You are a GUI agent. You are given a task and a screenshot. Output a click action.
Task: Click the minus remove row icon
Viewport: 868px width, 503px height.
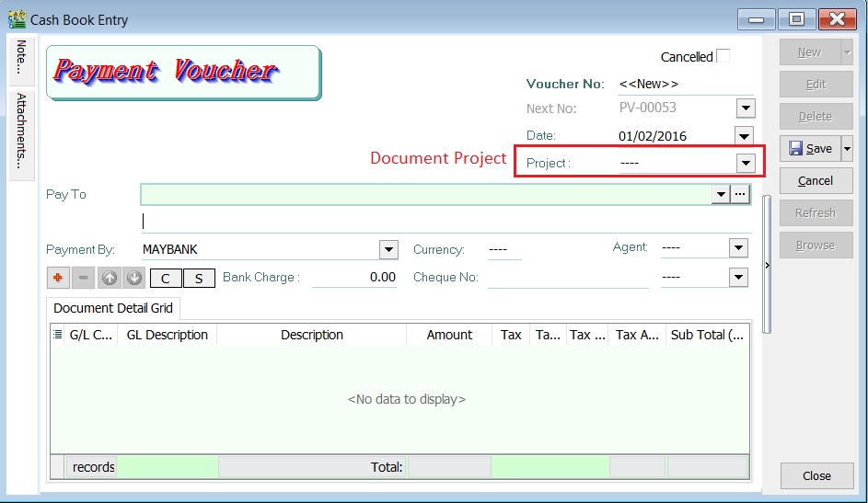(83, 278)
